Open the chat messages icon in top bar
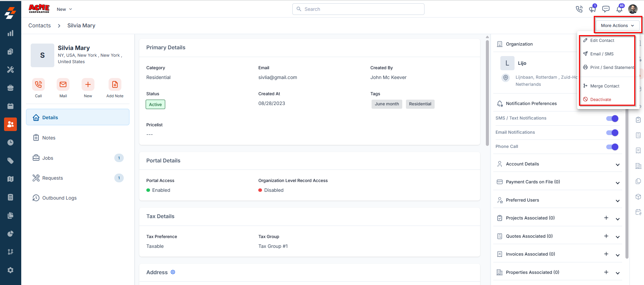Image resolution: width=644 pixels, height=285 pixels. coord(606,9)
